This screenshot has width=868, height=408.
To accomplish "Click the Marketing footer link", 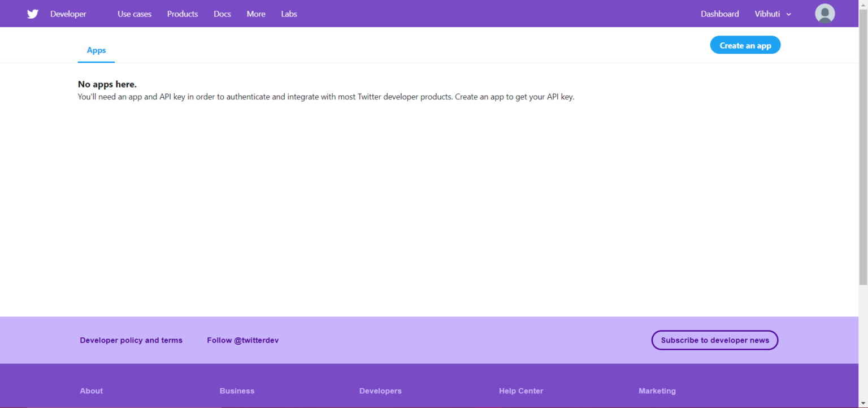I will tap(657, 390).
